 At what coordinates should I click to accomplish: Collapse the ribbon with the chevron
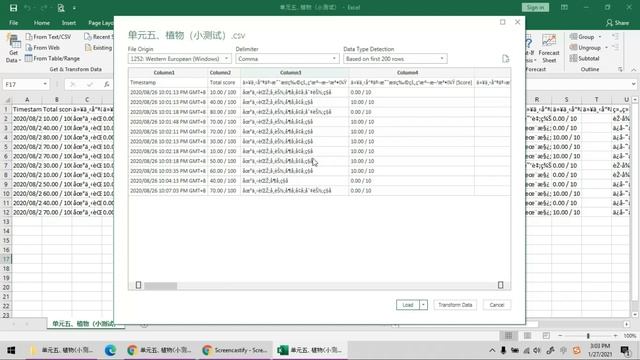(633, 70)
